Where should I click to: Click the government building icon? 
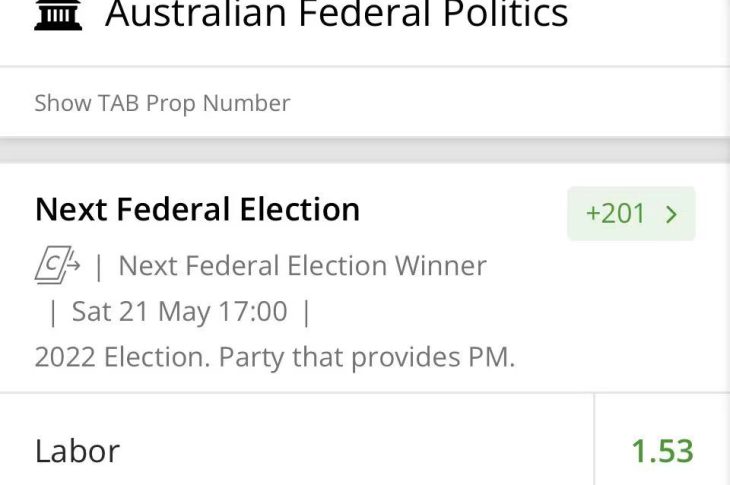coord(58,16)
